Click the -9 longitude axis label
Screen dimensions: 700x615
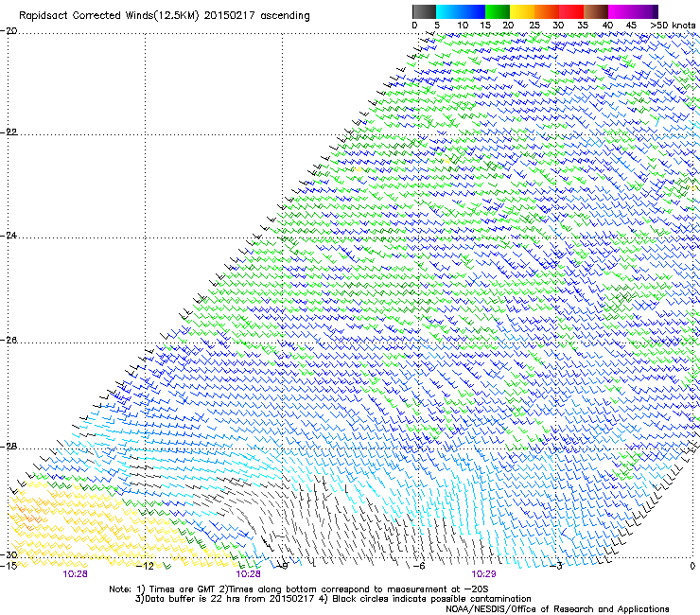click(x=282, y=566)
